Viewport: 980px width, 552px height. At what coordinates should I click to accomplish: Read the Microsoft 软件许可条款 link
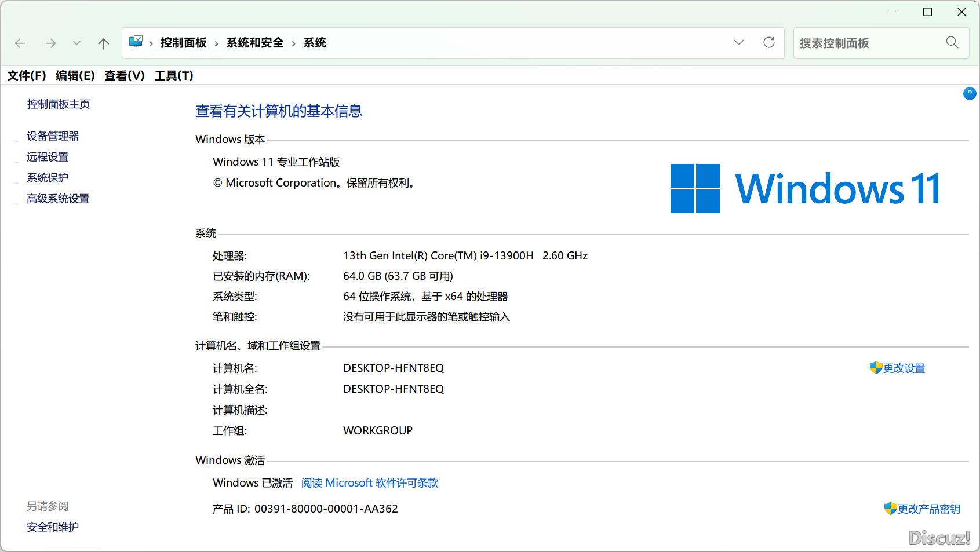tap(370, 483)
